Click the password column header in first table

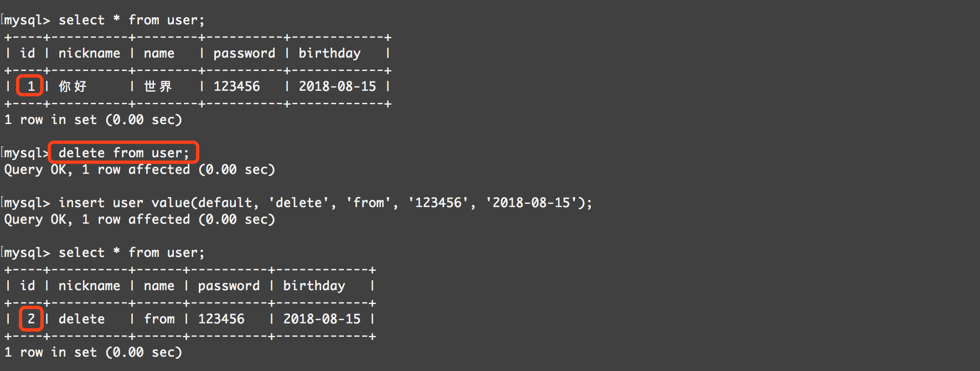point(244,53)
